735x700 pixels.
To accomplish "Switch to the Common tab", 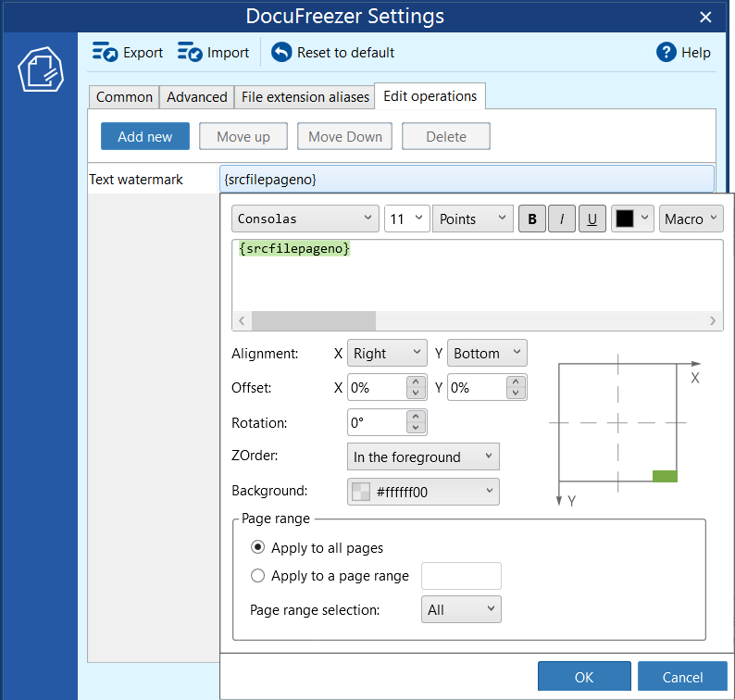I will [124, 97].
